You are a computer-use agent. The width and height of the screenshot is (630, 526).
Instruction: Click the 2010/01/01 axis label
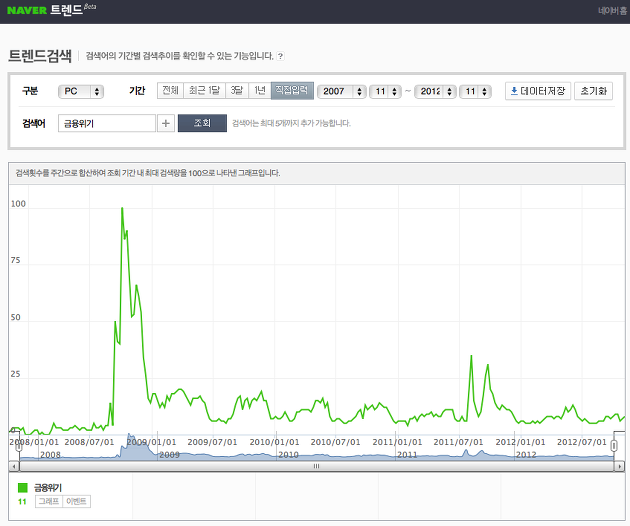[x=274, y=442]
